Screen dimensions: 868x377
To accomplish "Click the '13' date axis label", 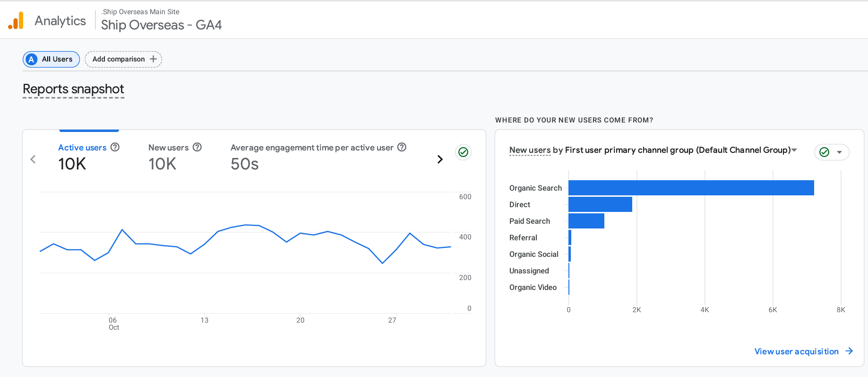I will (x=204, y=320).
